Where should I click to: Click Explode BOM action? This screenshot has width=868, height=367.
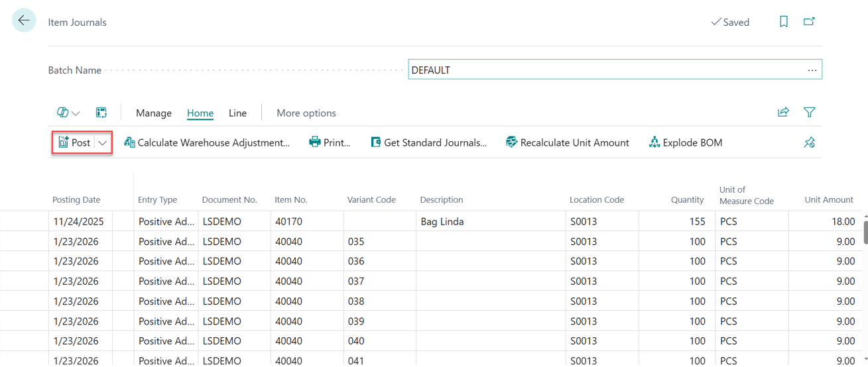[x=686, y=143]
